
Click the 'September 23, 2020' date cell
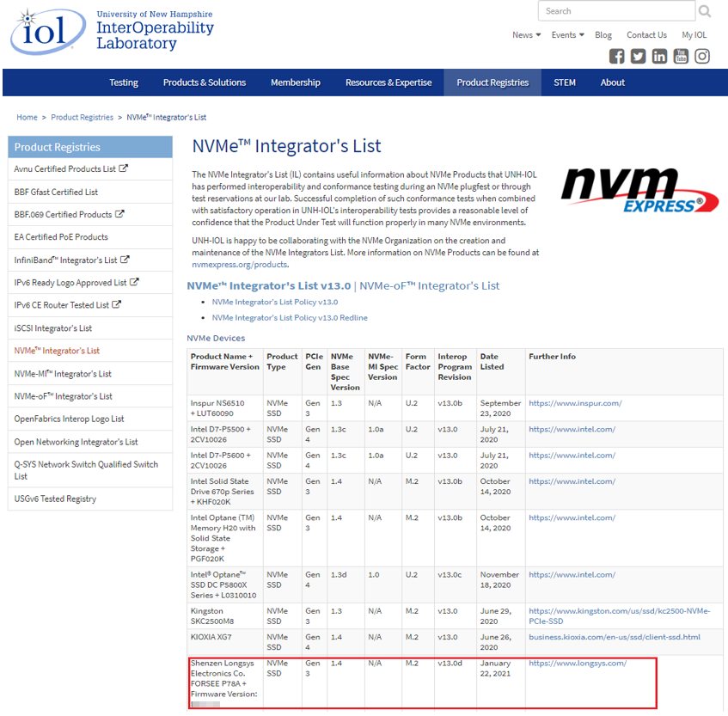click(500, 408)
